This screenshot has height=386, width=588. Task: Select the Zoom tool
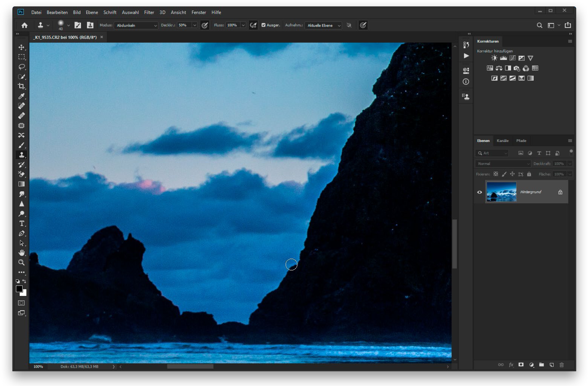(22, 263)
